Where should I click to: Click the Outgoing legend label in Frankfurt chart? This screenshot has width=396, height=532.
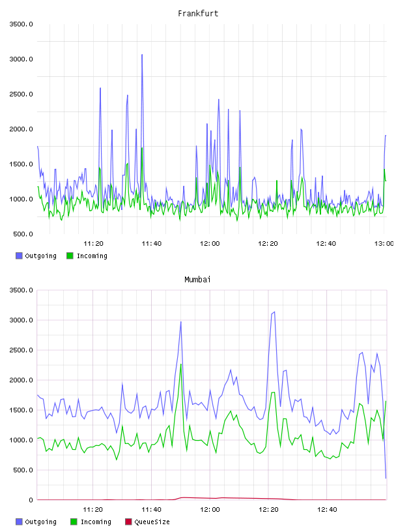click(40, 256)
